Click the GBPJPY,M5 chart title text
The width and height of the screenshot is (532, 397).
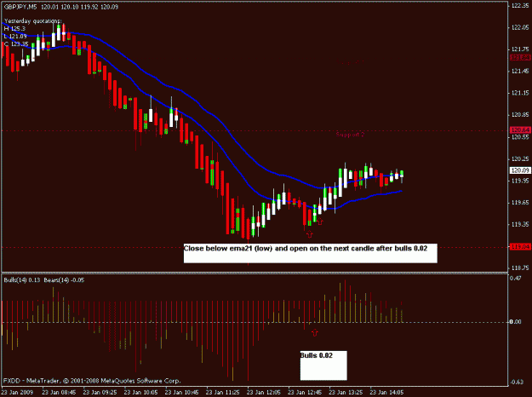click(x=20, y=7)
